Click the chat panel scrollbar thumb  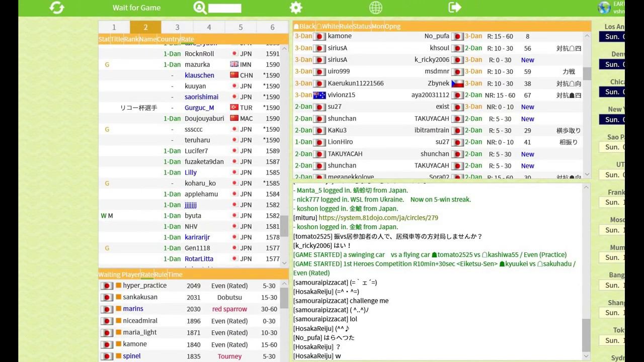point(587,335)
